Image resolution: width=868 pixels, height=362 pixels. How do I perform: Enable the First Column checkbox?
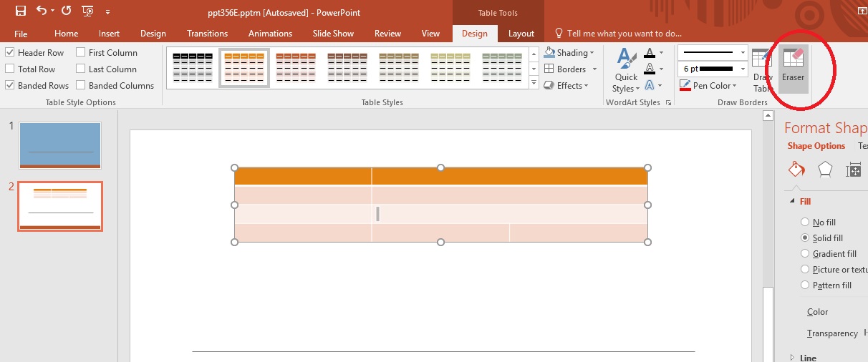pos(81,53)
